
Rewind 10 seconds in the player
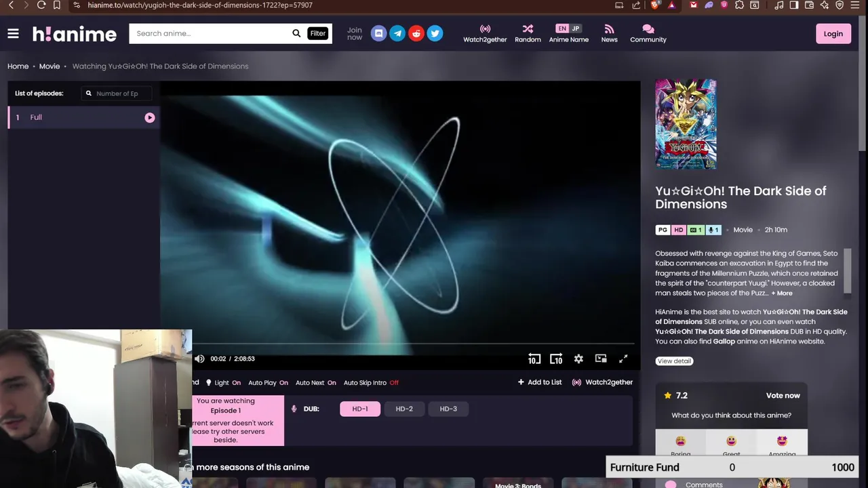click(x=534, y=359)
